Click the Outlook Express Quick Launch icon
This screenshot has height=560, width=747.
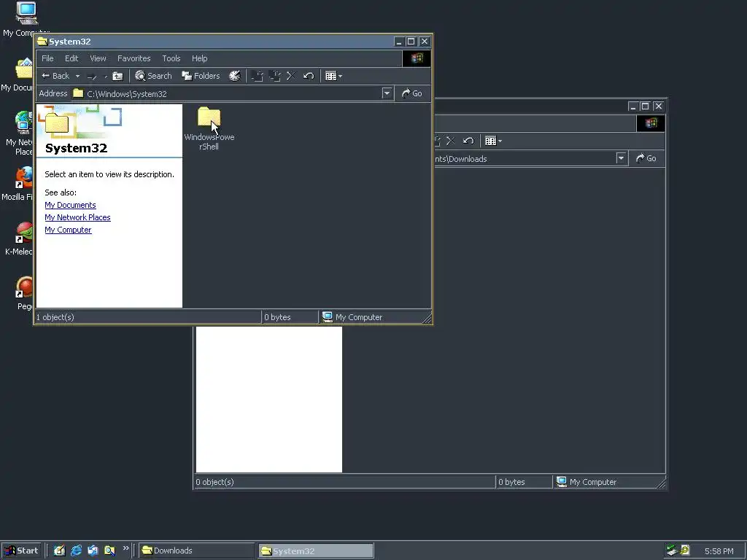click(x=93, y=551)
